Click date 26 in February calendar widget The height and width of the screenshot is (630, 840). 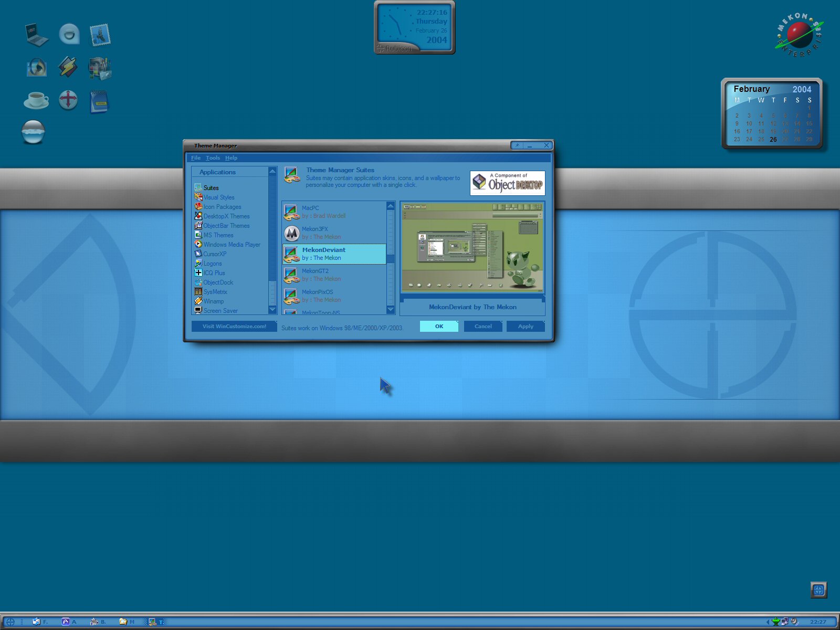point(773,140)
